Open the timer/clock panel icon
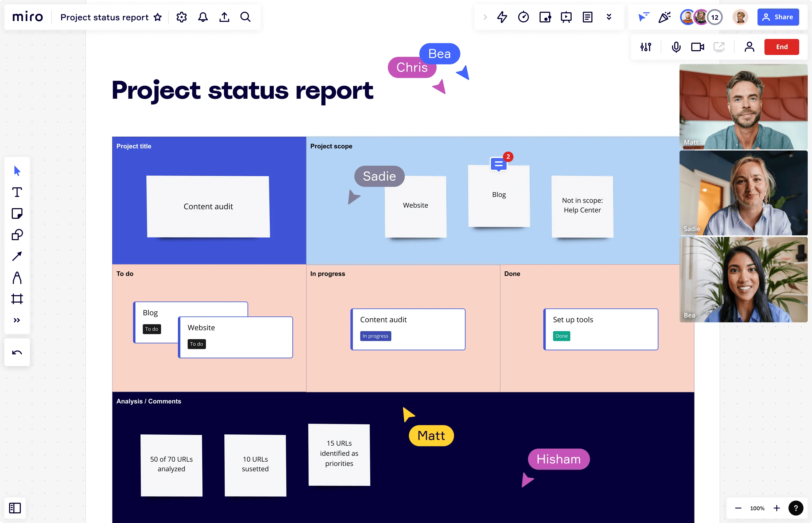Screen dimensions: 812x523 [x=523, y=17]
